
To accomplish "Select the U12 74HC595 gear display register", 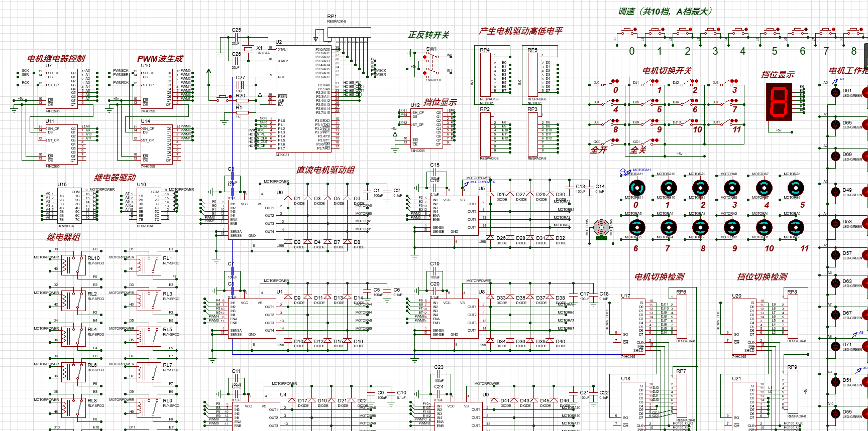I will point(426,127).
